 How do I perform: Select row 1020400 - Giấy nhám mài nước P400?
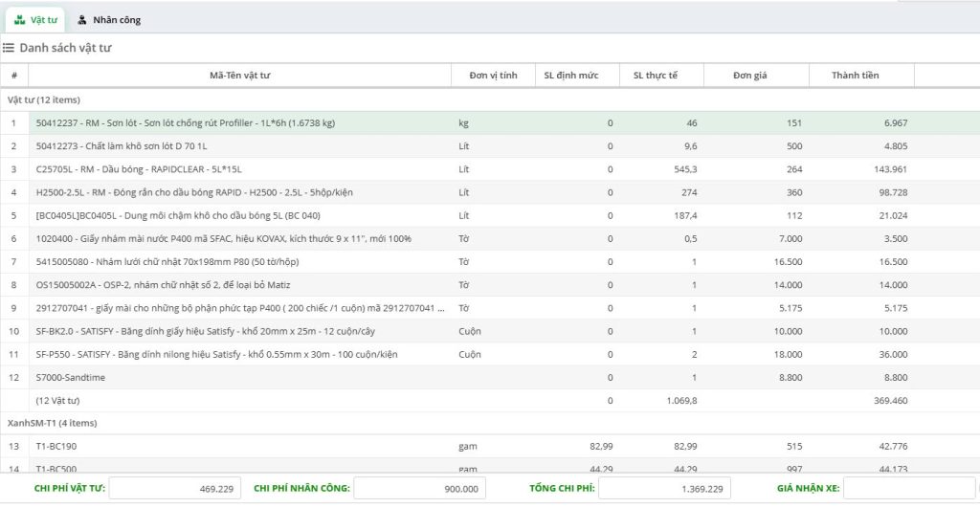tap(490, 239)
